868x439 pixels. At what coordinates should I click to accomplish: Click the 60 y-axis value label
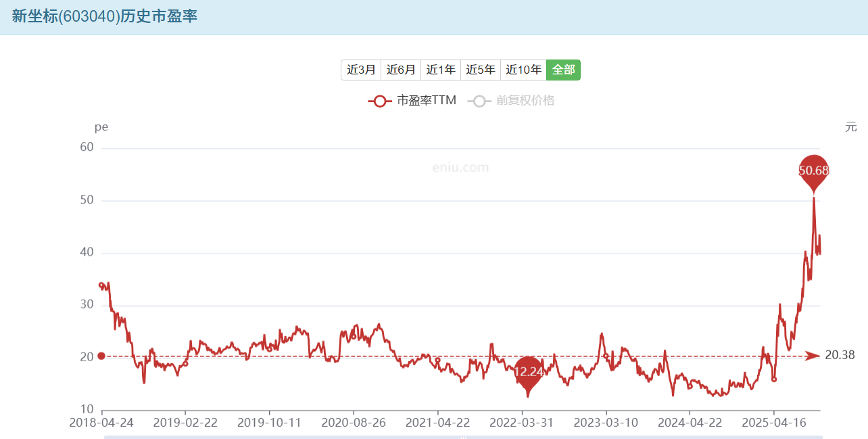(x=87, y=147)
